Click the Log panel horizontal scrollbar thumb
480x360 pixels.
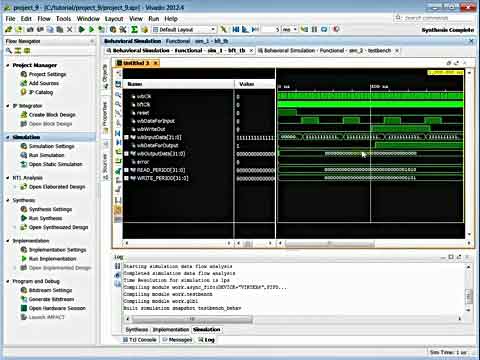(x=192, y=319)
